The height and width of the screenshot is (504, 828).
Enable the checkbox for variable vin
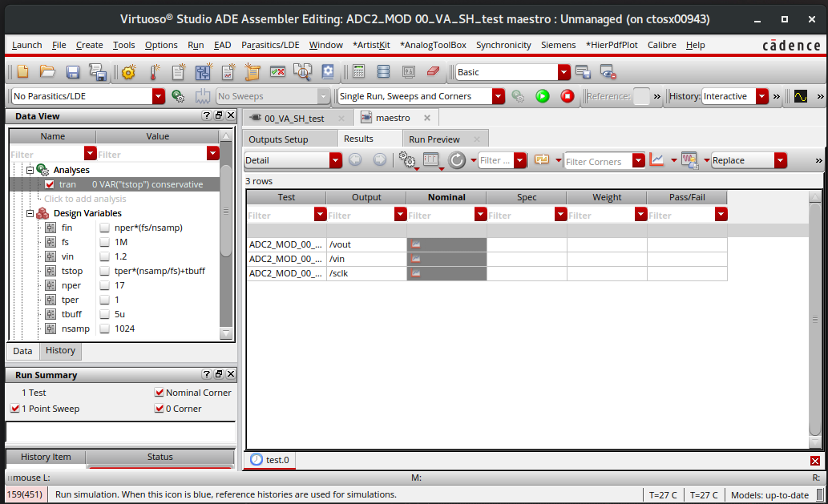point(105,256)
